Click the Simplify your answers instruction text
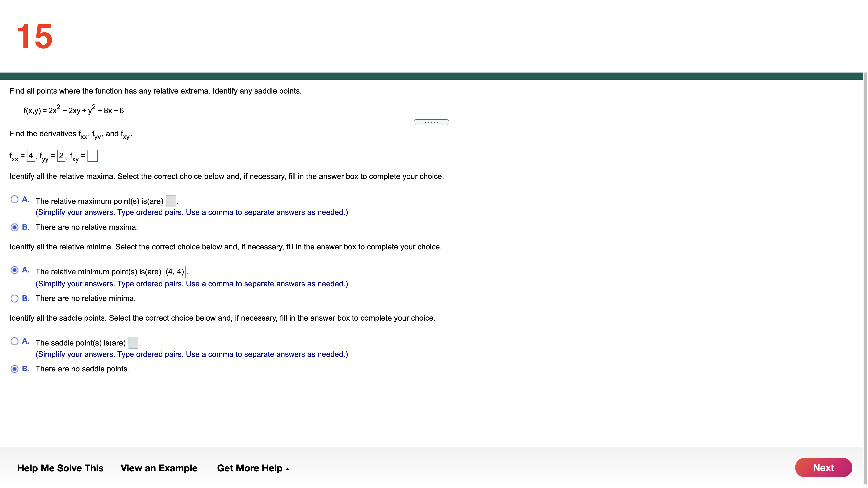The height and width of the screenshot is (488, 868). (x=191, y=212)
